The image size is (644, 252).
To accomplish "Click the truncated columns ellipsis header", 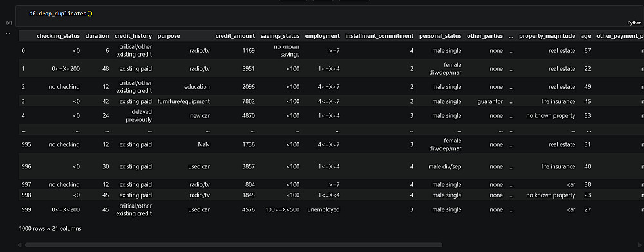I will 511,36.
